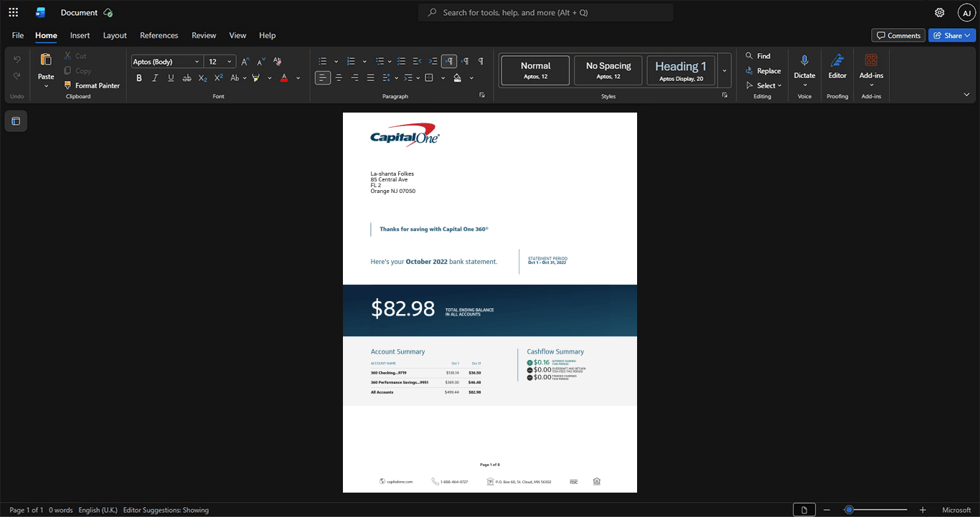Toggle Italic formatting
980x517 pixels.
155,78
